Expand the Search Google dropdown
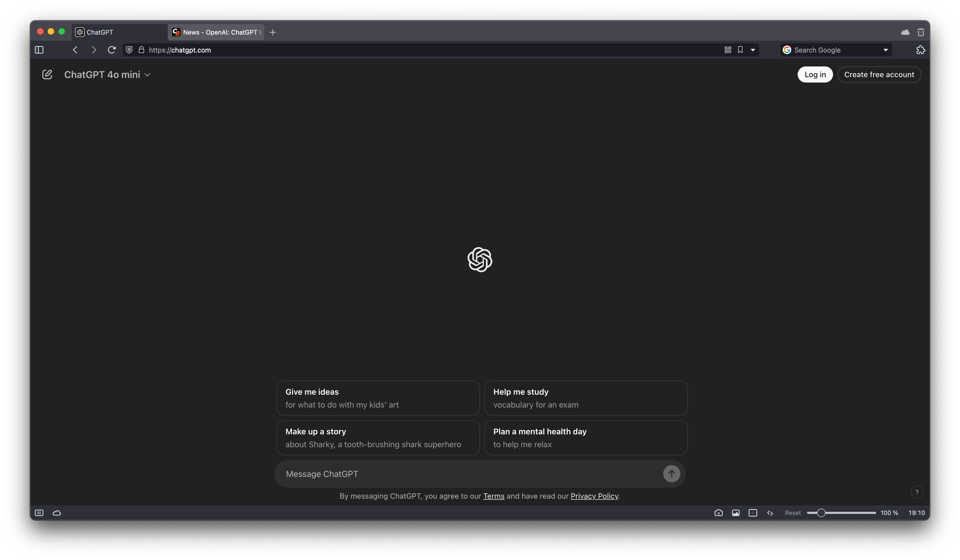Image resolution: width=960 pixels, height=560 pixels. [x=886, y=50]
